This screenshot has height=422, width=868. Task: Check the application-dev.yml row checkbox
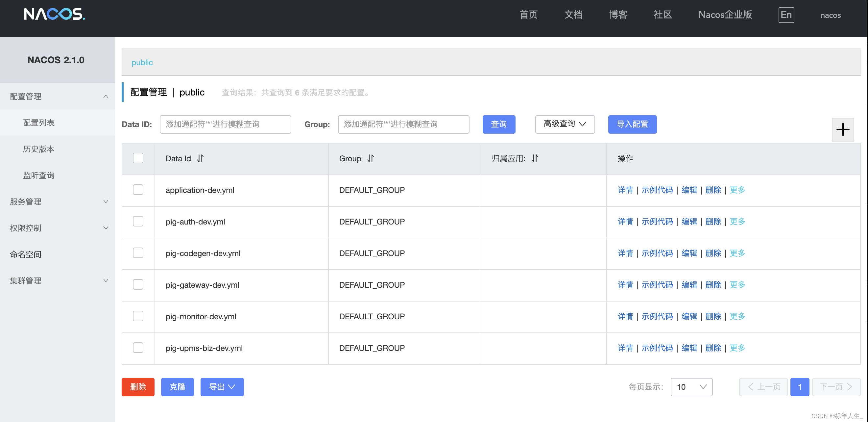point(138,190)
